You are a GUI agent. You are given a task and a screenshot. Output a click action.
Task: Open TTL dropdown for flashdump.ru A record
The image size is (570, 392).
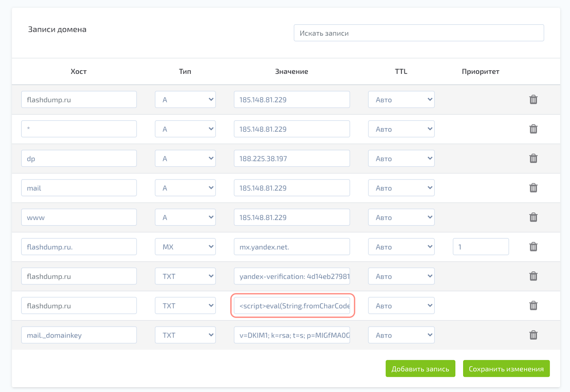[401, 99]
